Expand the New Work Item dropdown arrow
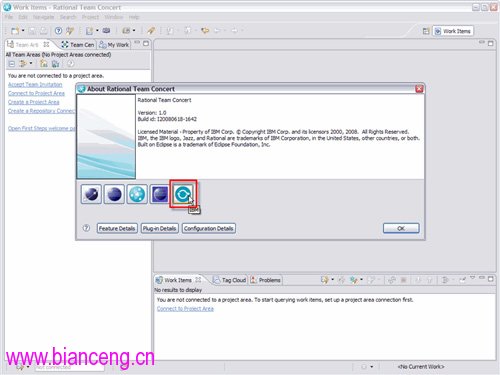500x375 pixels. (x=97, y=31)
